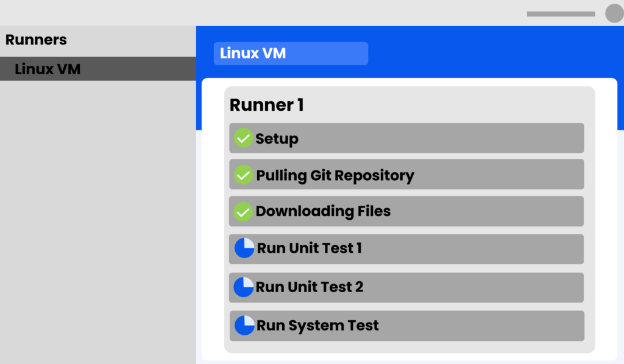Click the checkmark icon beside Pulling Git Repository

pyautogui.click(x=244, y=175)
